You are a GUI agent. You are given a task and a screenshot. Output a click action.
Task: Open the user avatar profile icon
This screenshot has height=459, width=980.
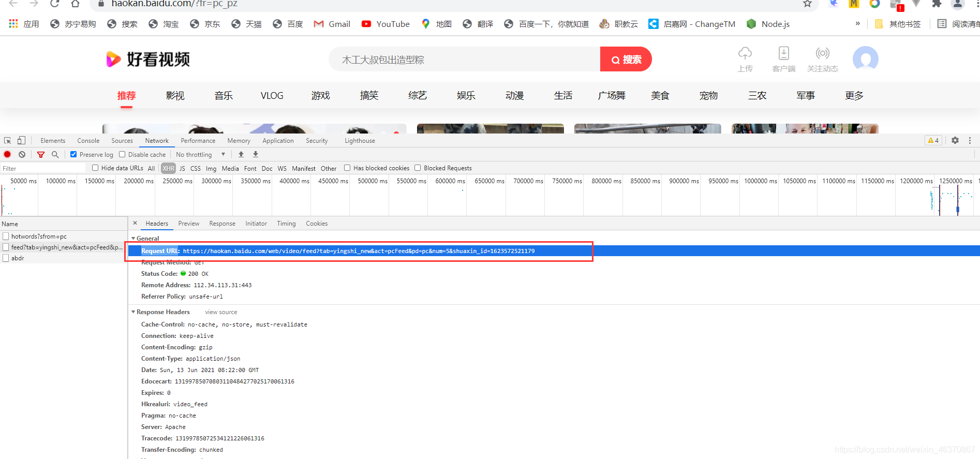point(866,59)
